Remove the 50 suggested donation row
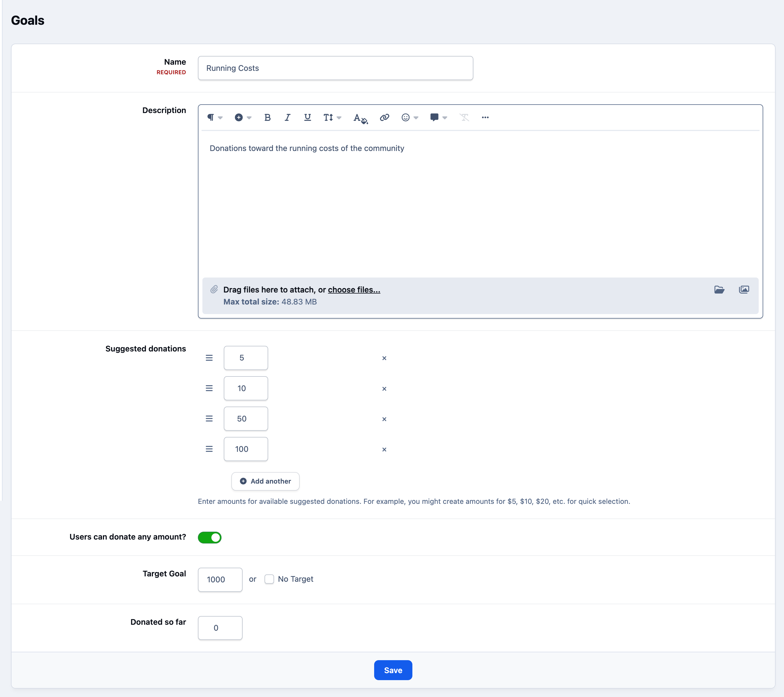Image resolution: width=784 pixels, height=697 pixels. [x=384, y=419]
